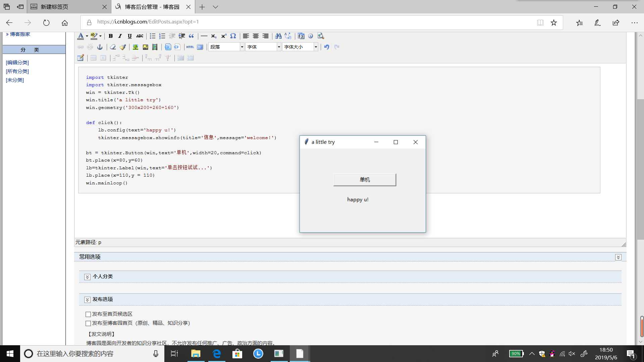
Task: Expand the 发布选项 section
Action: (87, 300)
